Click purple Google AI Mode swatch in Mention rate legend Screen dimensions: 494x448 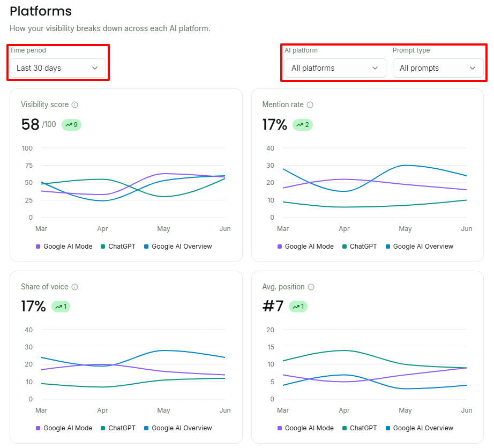point(280,247)
